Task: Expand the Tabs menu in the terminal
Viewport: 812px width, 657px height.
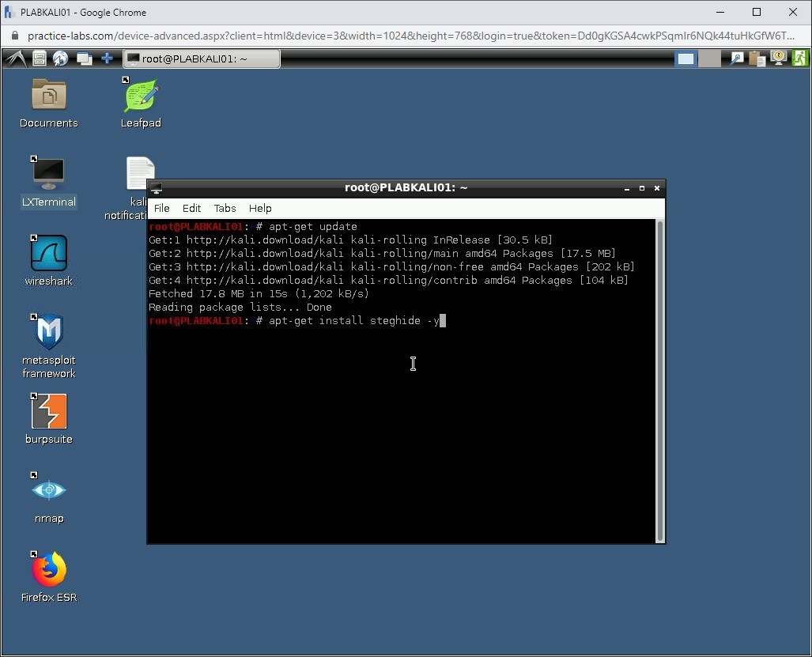Action: (225, 208)
